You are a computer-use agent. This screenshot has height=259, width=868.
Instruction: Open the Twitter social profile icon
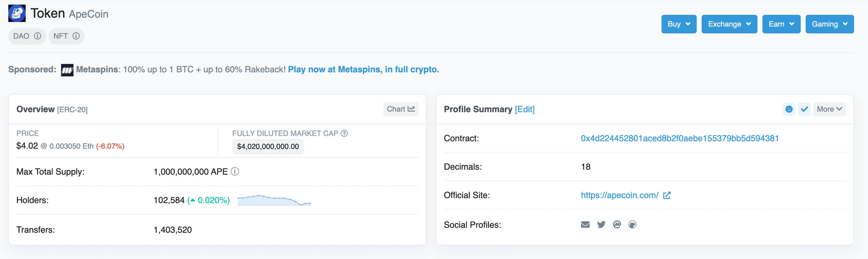601,225
